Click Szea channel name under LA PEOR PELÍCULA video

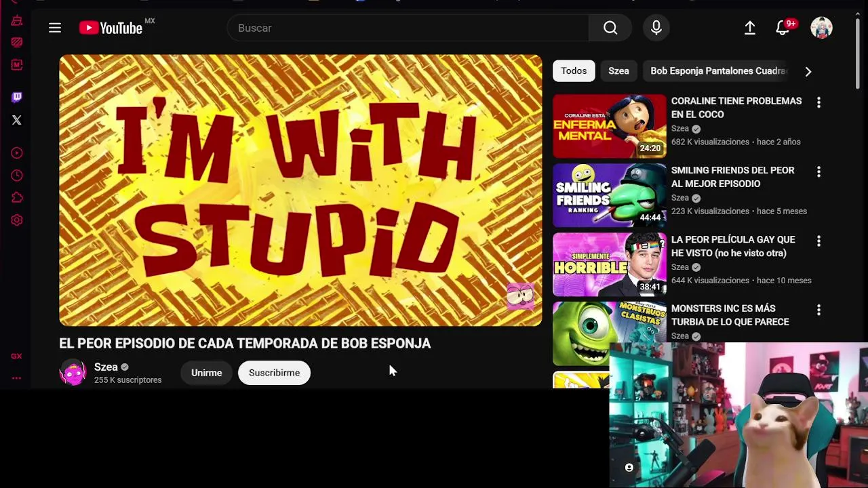tap(680, 266)
